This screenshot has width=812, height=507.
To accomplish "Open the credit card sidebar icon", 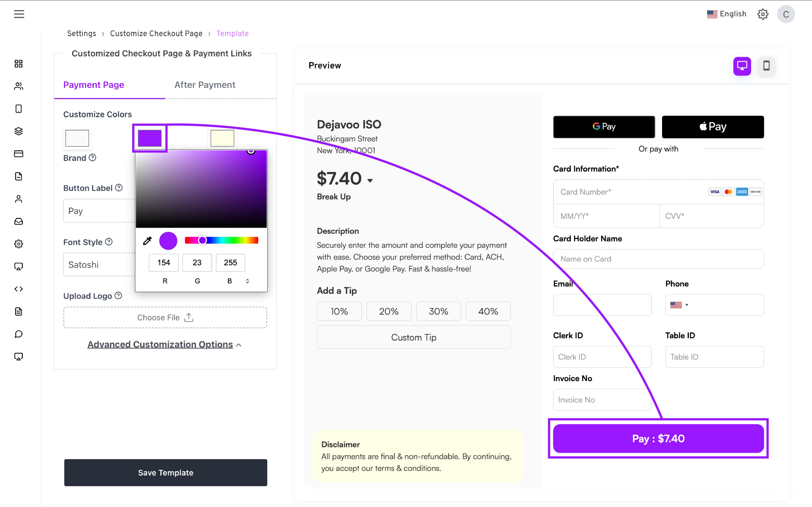I will coord(19,154).
